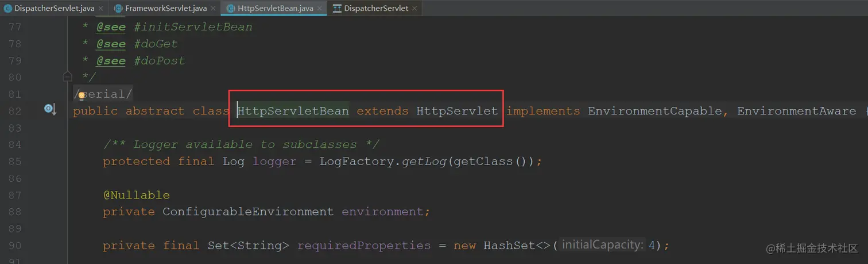Click line number 85 in the gutter
The image size is (868, 264).
tap(15, 162)
